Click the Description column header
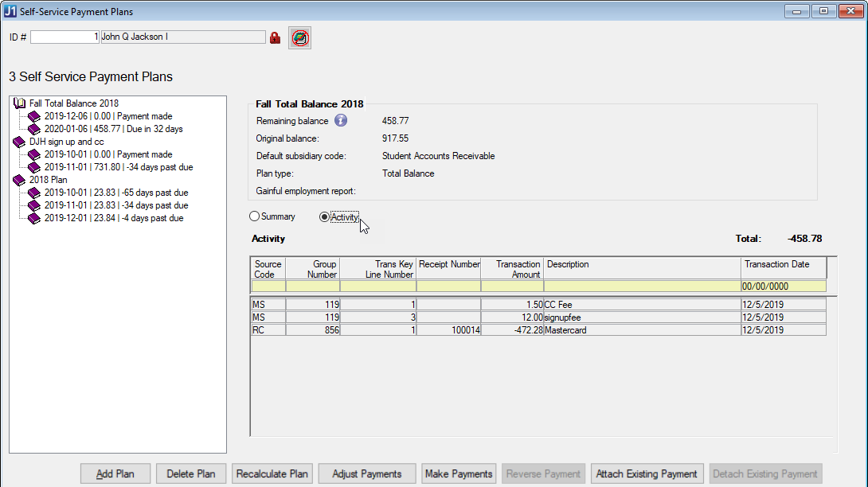 click(x=642, y=269)
